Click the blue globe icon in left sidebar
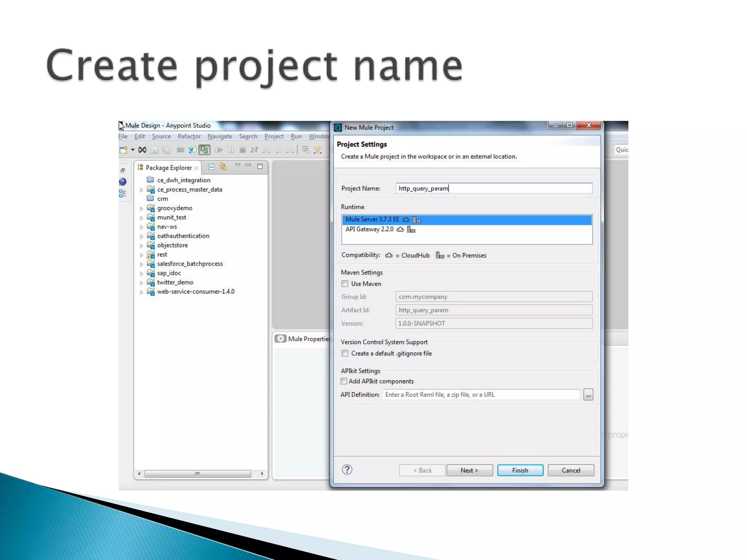 [x=123, y=182]
